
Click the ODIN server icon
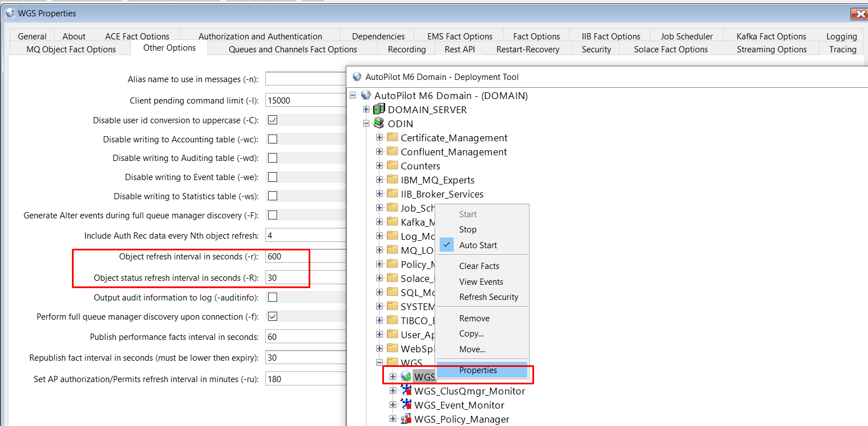click(x=379, y=123)
